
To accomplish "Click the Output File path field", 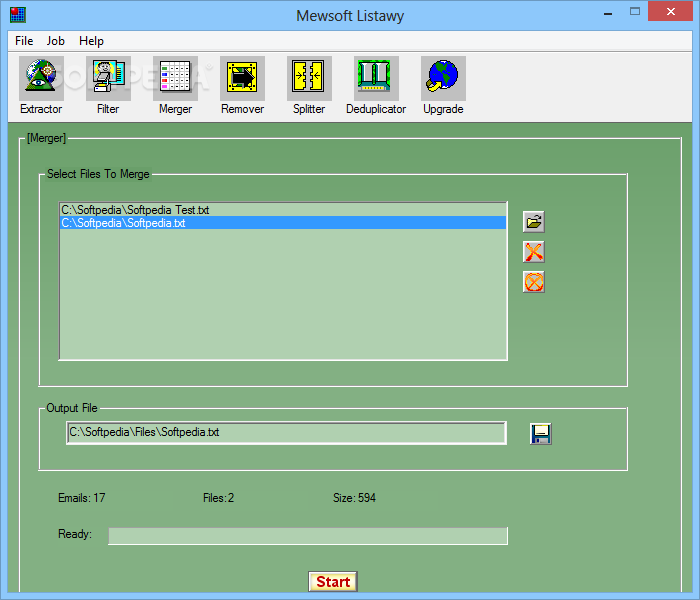I will [x=286, y=433].
